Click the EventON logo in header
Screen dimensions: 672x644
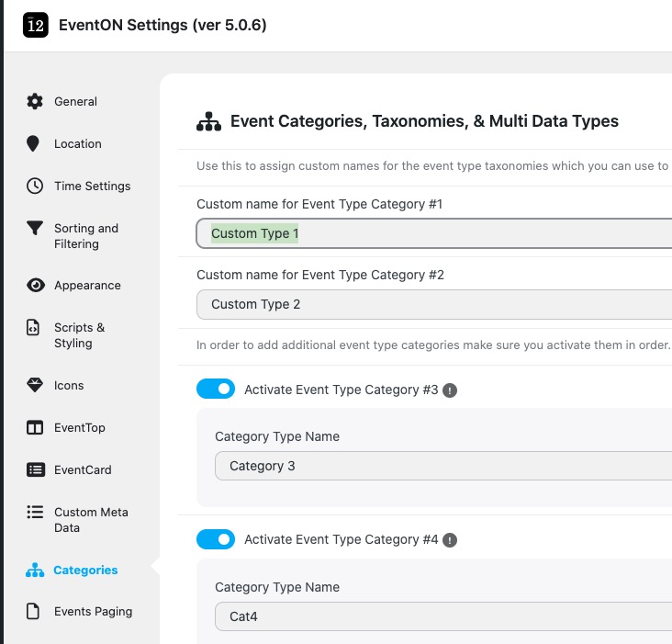click(35, 26)
